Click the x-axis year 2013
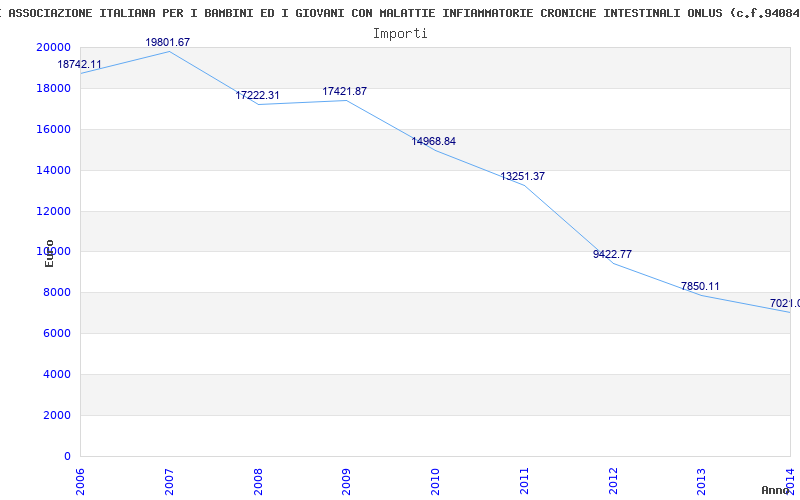800x500 pixels. pos(702,482)
